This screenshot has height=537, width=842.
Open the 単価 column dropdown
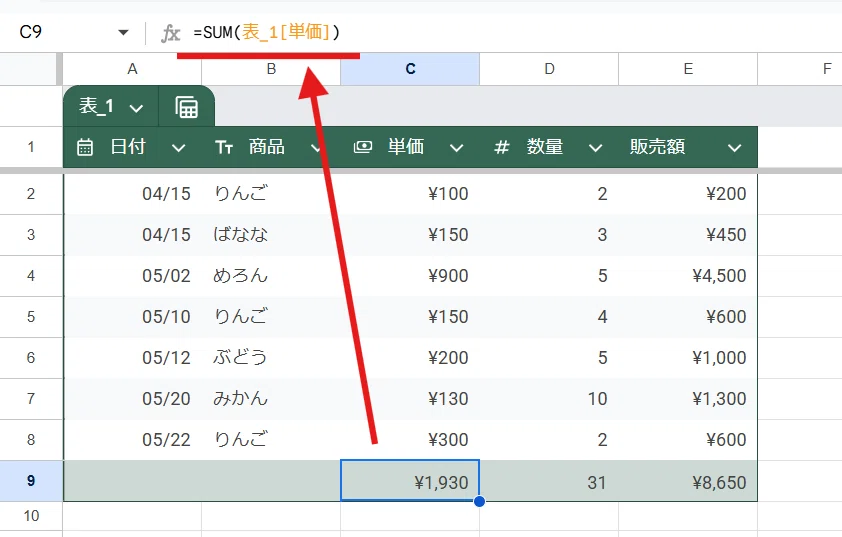click(456, 148)
